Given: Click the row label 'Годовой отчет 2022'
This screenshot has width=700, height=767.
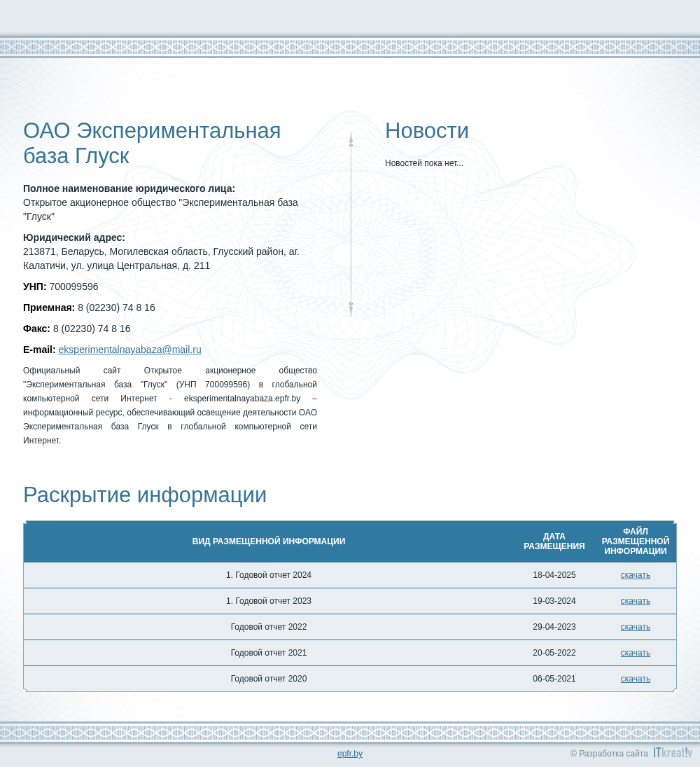Looking at the screenshot, I should (268, 627).
